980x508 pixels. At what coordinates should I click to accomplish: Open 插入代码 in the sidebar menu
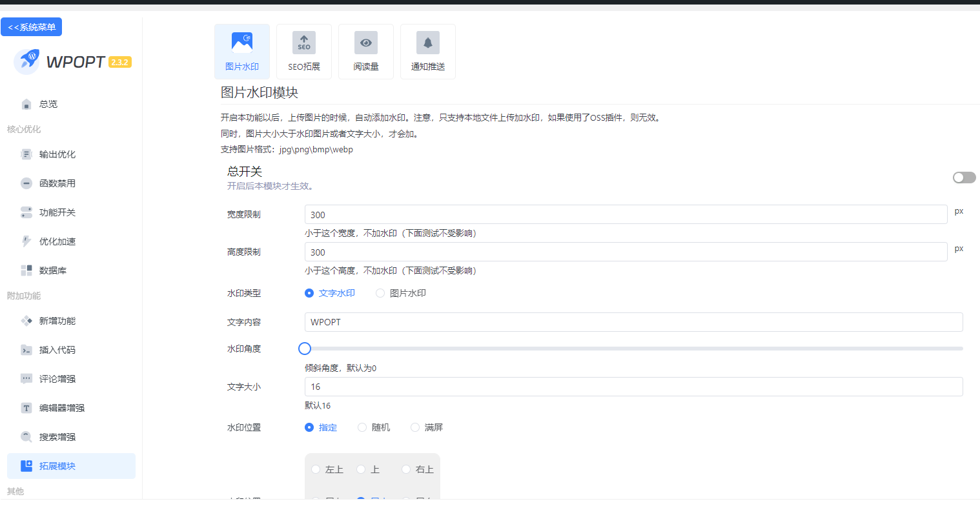(x=57, y=350)
